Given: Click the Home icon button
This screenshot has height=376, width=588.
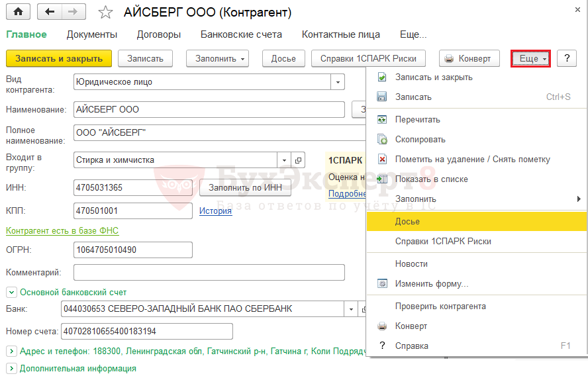Looking at the screenshot, I should [18, 12].
